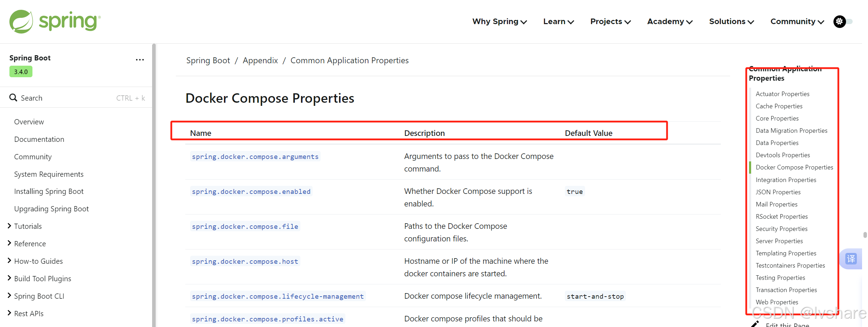Open System Requirements in the sidebar
Screen dimensions: 868x327
tap(49, 174)
